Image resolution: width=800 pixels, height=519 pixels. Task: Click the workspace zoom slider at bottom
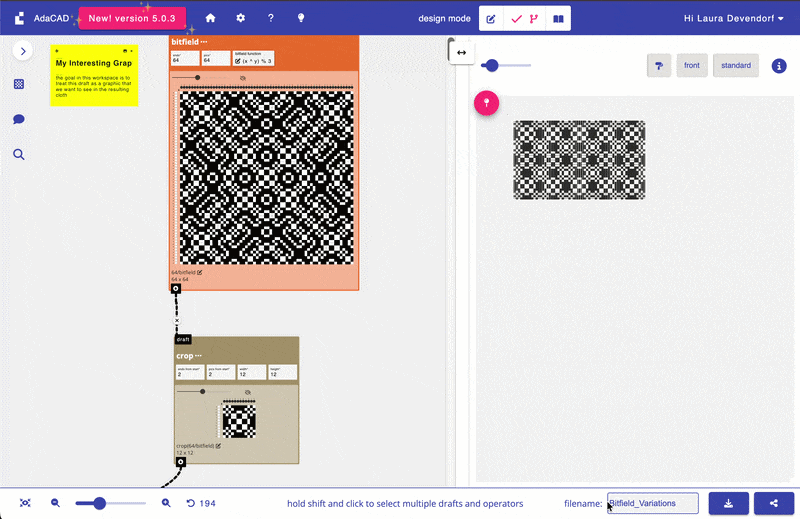[x=100, y=503]
